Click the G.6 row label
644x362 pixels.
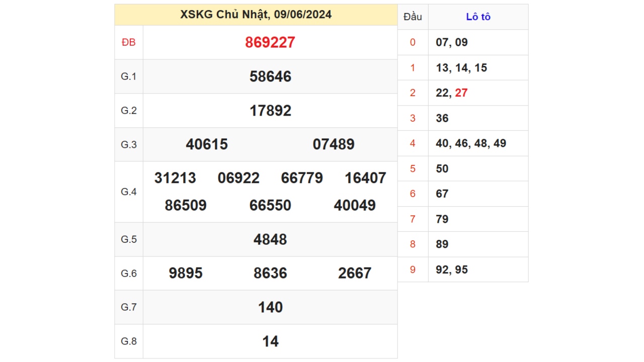129,273
